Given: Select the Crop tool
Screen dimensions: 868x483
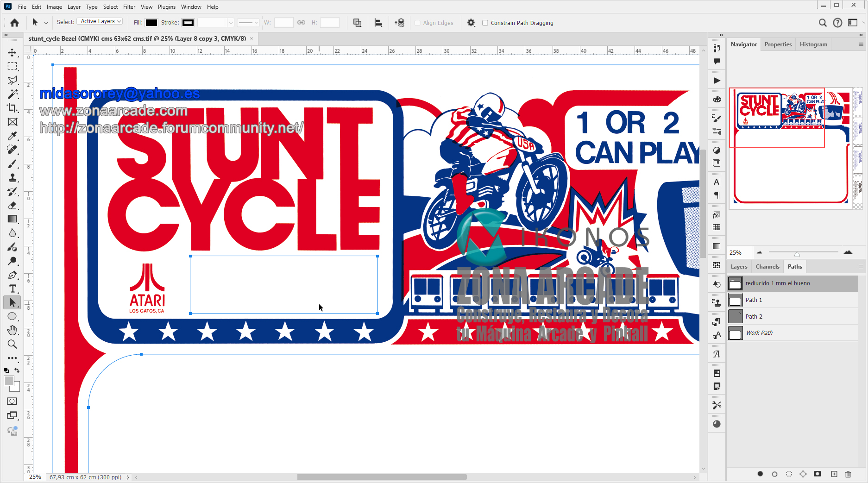Looking at the screenshot, I should (13, 108).
